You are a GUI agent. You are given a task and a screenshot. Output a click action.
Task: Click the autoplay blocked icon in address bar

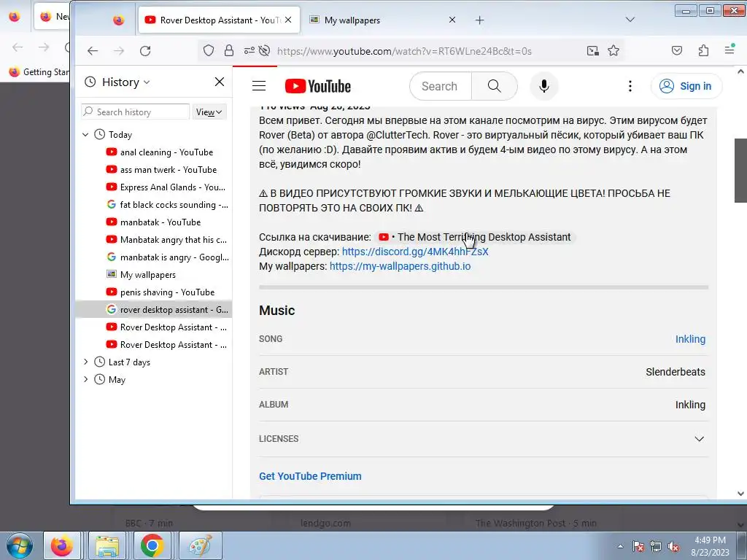pos(264,51)
